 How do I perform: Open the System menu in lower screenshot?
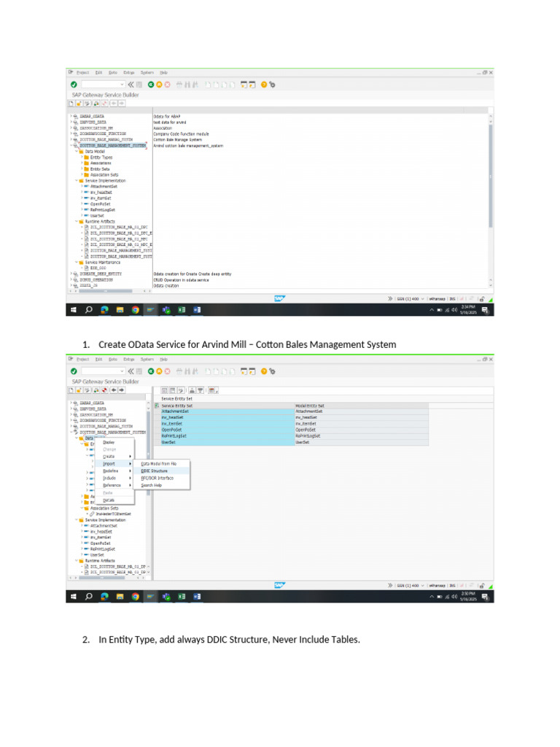coord(147,360)
